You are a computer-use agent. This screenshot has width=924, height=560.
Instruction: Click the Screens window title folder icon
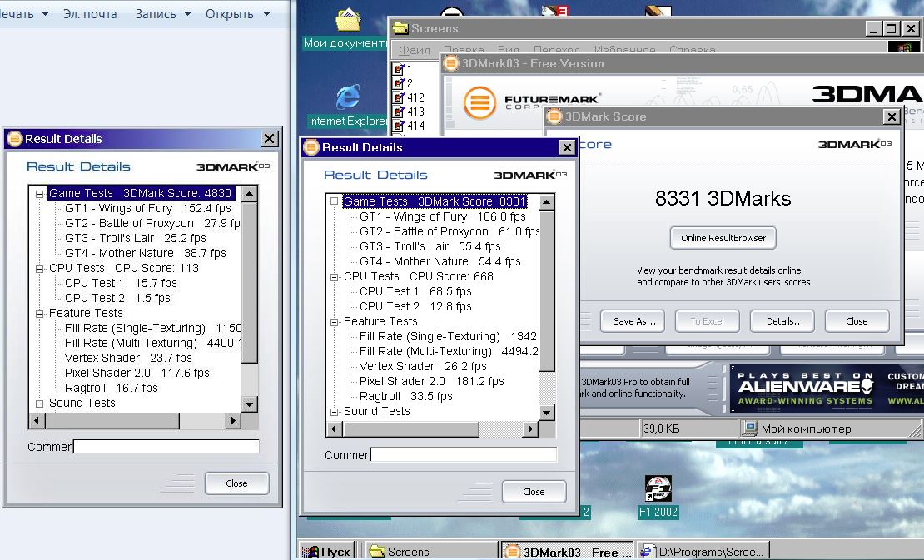[x=400, y=27]
